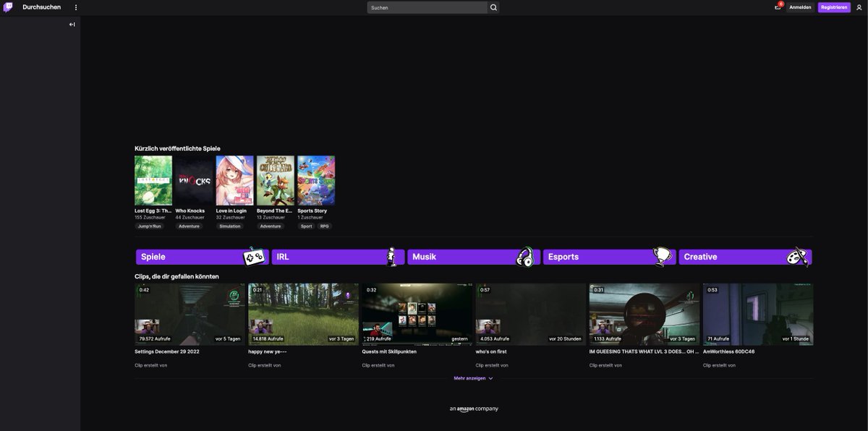Image resolution: width=868 pixels, height=431 pixels.
Task: Click the 4.053 Aufrufe view count
Action: (495, 338)
